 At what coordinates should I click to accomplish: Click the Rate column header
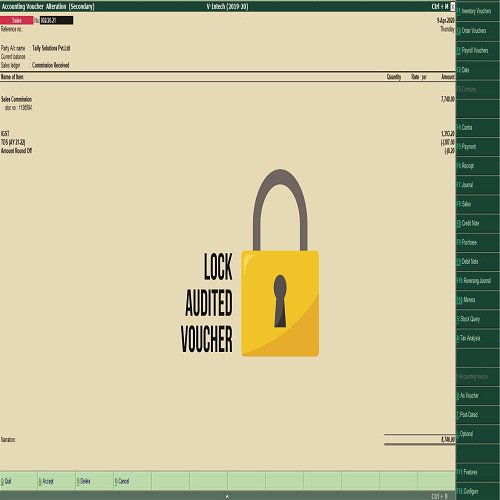415,77
